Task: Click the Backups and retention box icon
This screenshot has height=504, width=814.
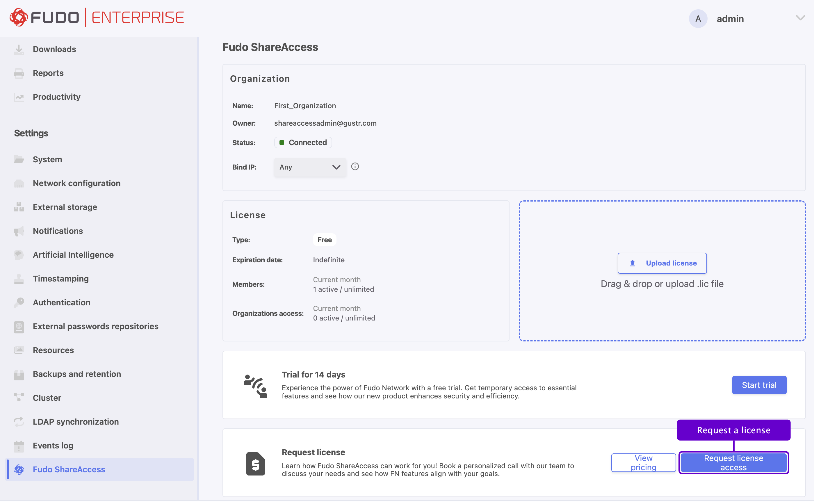Action: click(19, 374)
